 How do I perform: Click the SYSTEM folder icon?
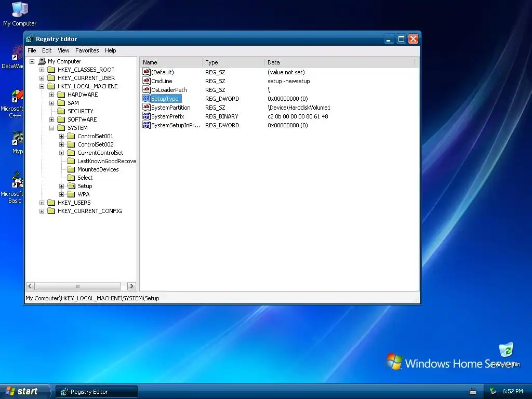click(61, 128)
